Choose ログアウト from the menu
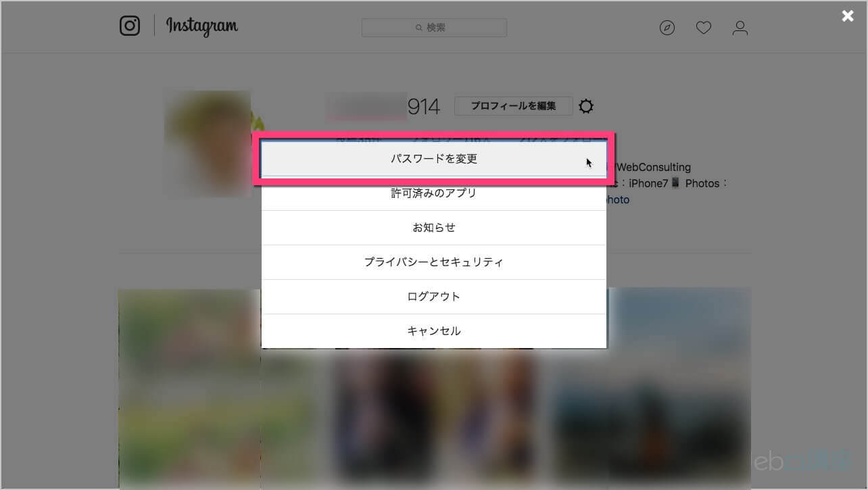The image size is (868, 490). coord(434,297)
